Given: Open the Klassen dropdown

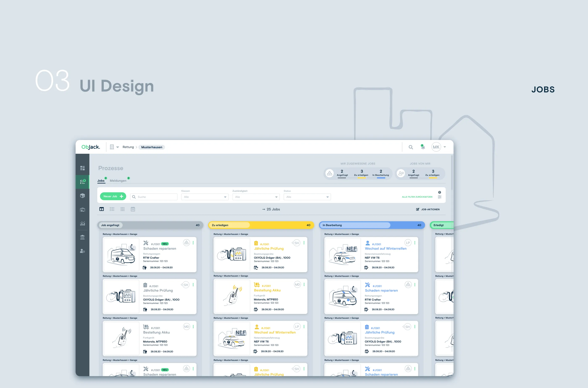Looking at the screenshot, I should [205, 197].
